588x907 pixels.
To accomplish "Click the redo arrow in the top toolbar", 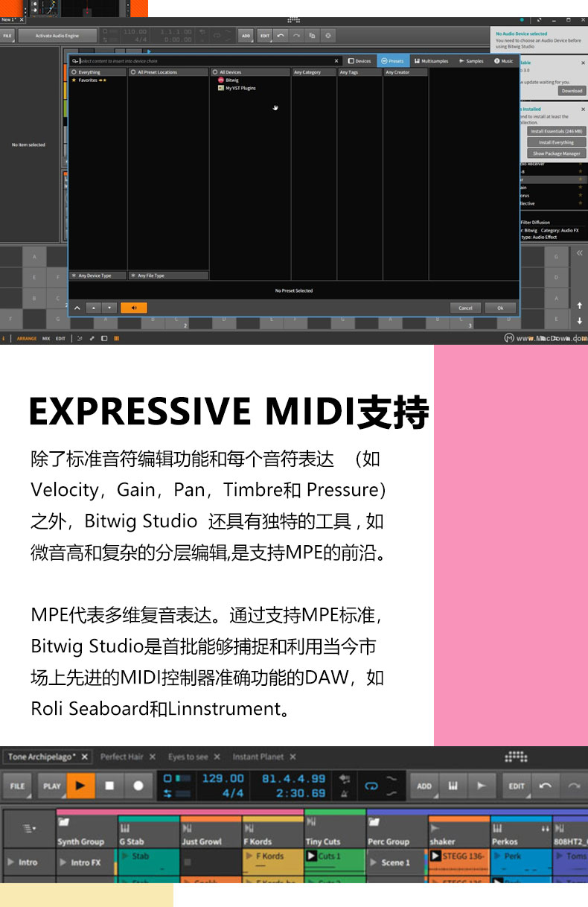I will [296, 35].
